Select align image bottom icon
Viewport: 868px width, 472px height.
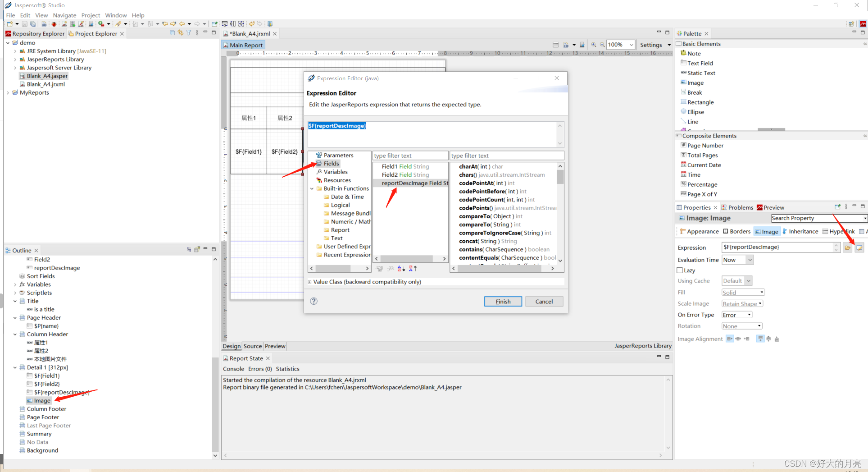coord(777,339)
